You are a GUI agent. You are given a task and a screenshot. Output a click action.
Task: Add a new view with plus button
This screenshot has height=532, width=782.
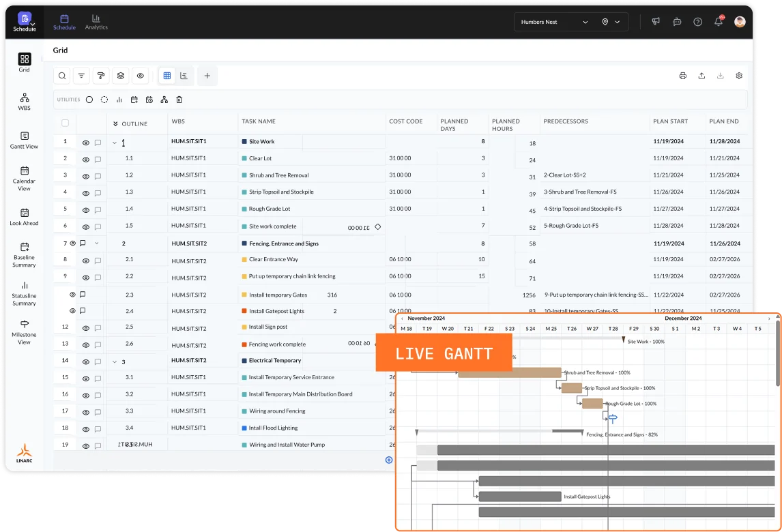pyautogui.click(x=207, y=76)
